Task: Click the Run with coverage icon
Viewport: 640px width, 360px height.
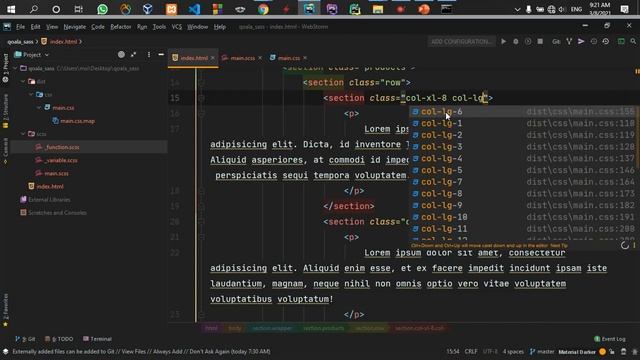Action: [x=528, y=41]
